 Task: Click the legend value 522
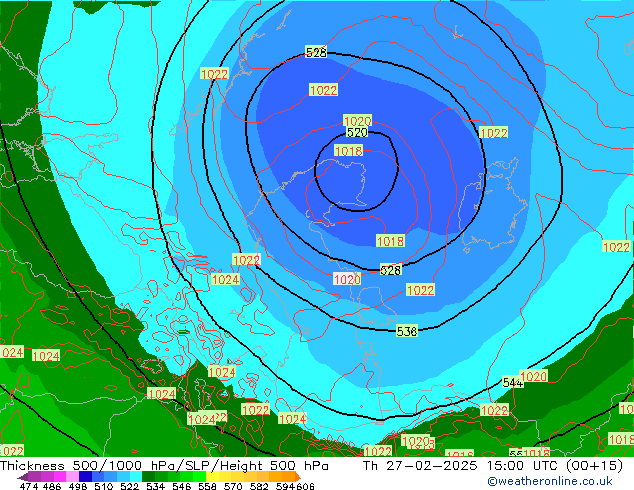tap(129, 486)
